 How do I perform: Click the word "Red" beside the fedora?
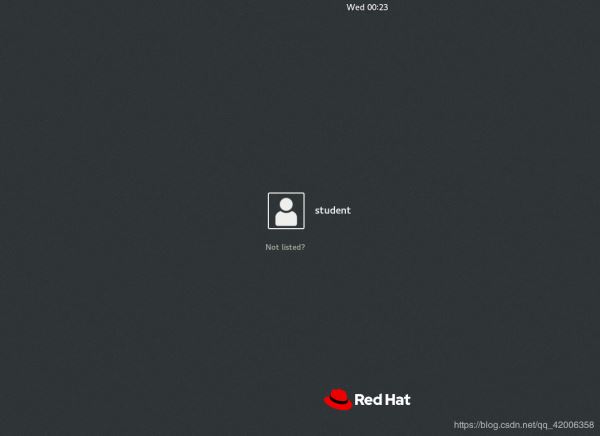tap(369, 400)
